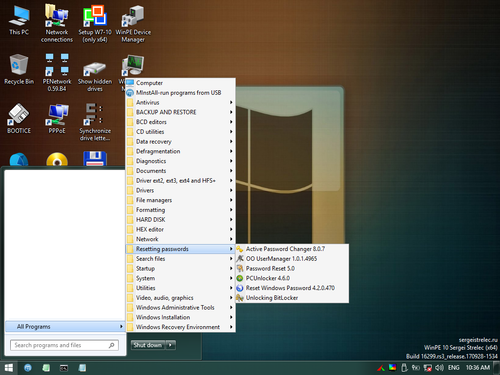Expand BCD editors folder

point(180,122)
